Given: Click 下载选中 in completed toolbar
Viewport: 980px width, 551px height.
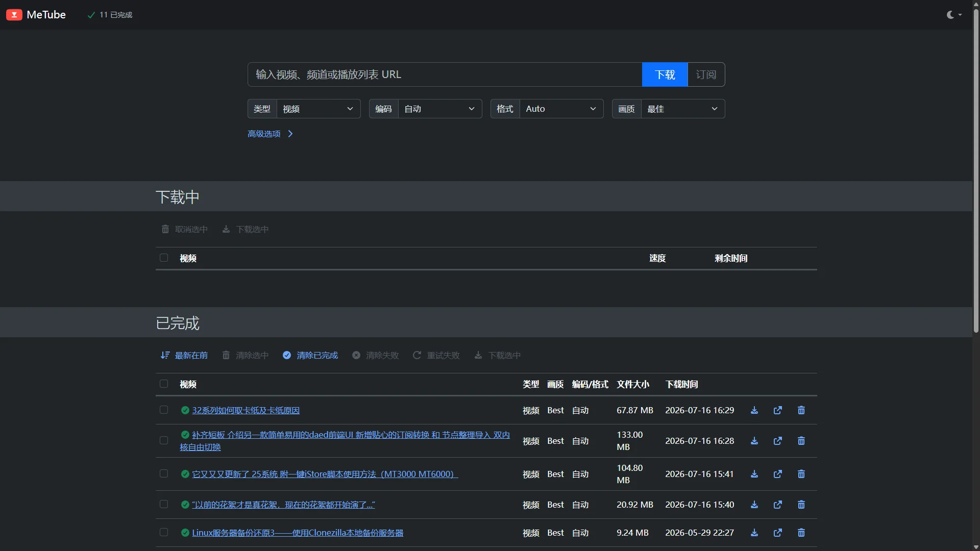Looking at the screenshot, I should (x=498, y=356).
